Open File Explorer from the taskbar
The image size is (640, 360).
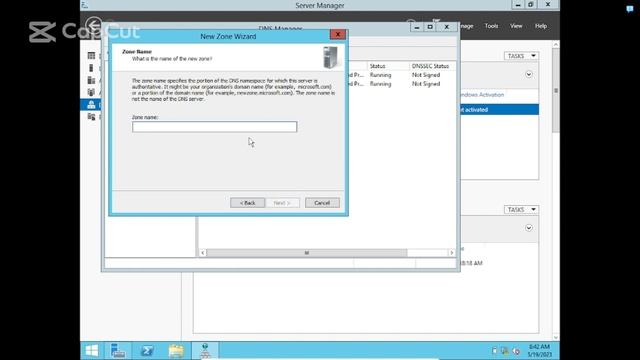(x=176, y=351)
